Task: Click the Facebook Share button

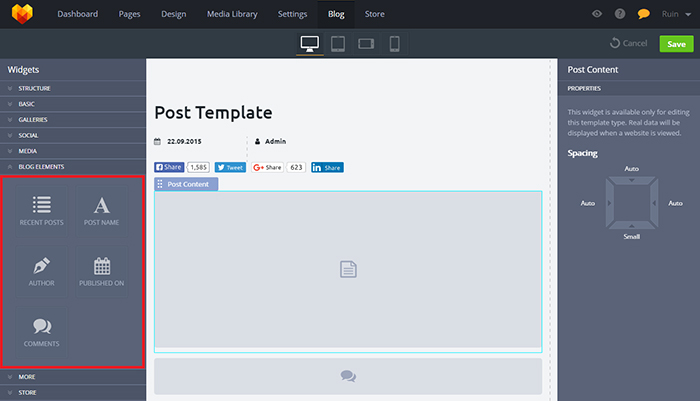Action: [x=168, y=168]
